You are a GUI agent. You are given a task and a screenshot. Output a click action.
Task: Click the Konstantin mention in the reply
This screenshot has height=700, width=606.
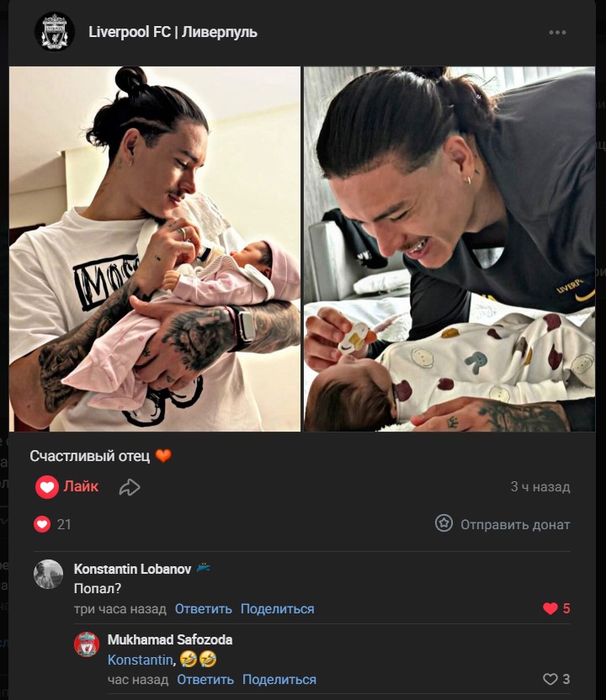pyautogui.click(x=141, y=660)
